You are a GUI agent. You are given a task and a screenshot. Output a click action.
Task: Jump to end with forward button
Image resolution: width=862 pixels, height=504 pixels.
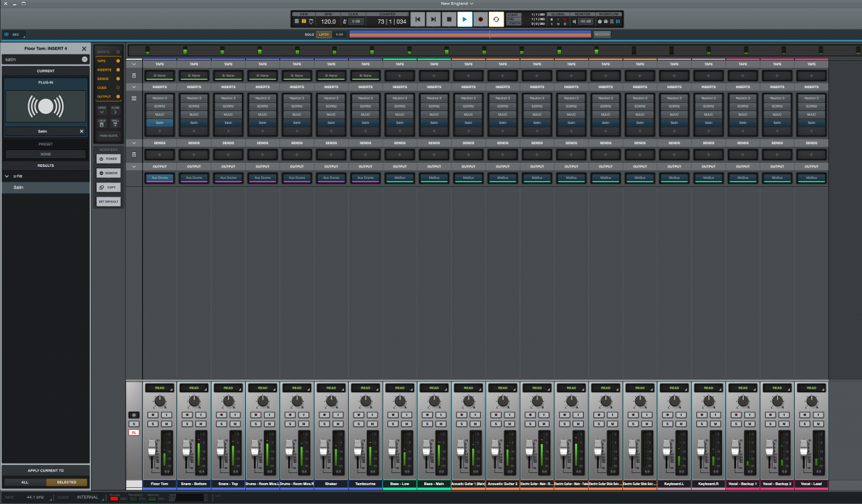coord(434,20)
